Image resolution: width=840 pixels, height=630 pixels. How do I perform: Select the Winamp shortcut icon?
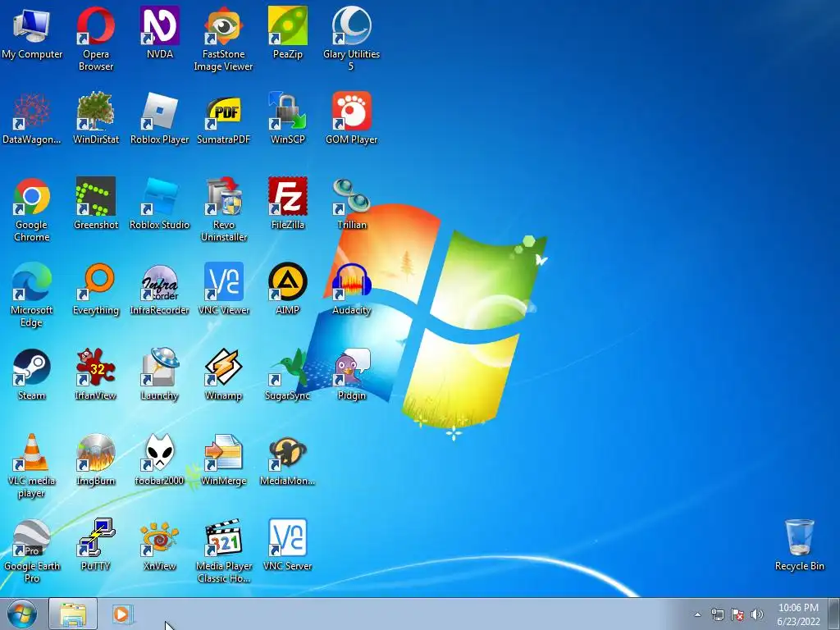pyautogui.click(x=223, y=367)
